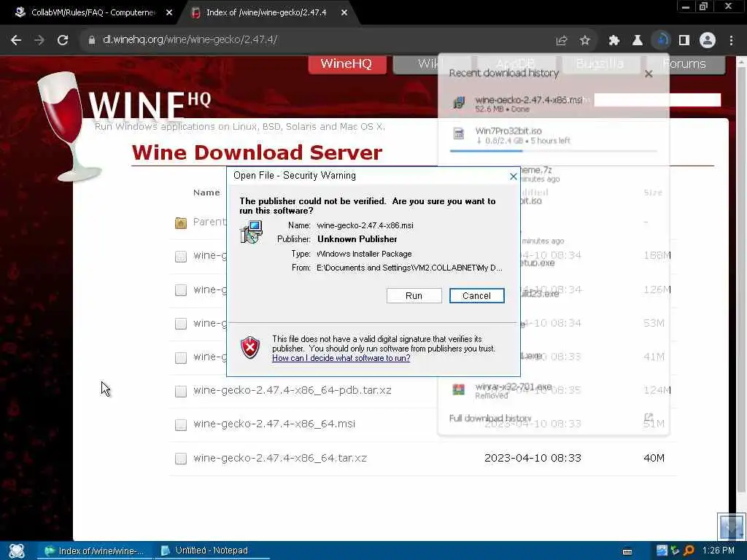
Task: Click the installer package icon in Security Warning
Action: pyautogui.click(x=251, y=232)
